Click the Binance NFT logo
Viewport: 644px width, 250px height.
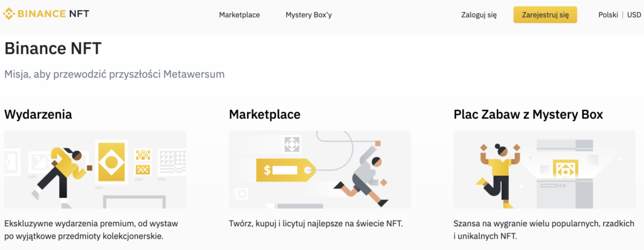click(46, 14)
